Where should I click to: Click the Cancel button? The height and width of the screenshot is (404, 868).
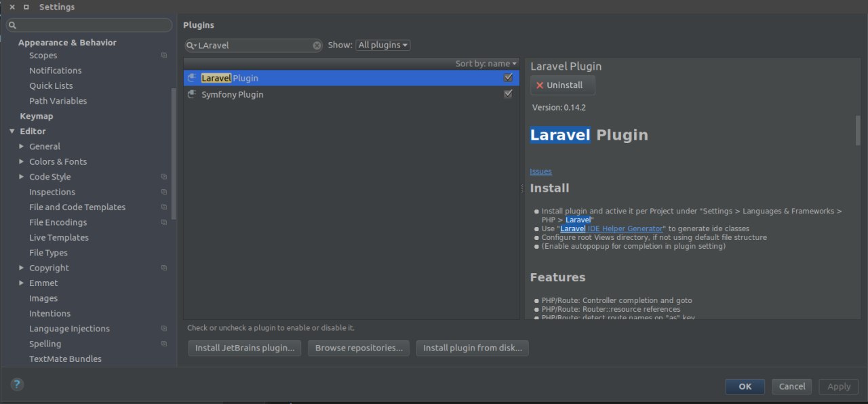[x=792, y=386]
